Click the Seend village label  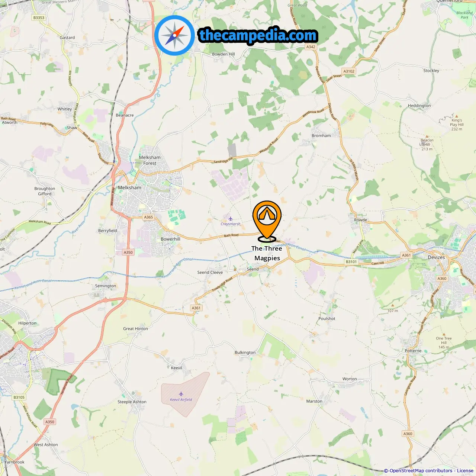(x=253, y=269)
